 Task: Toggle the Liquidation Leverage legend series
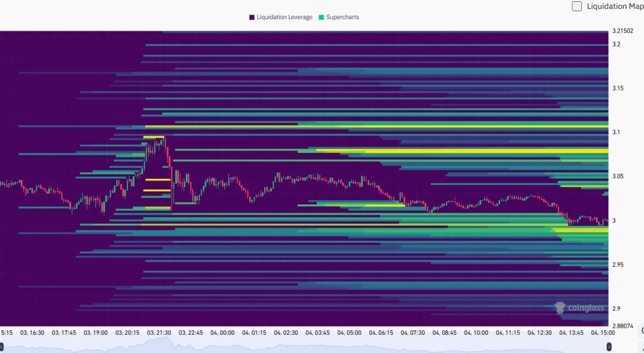280,17
